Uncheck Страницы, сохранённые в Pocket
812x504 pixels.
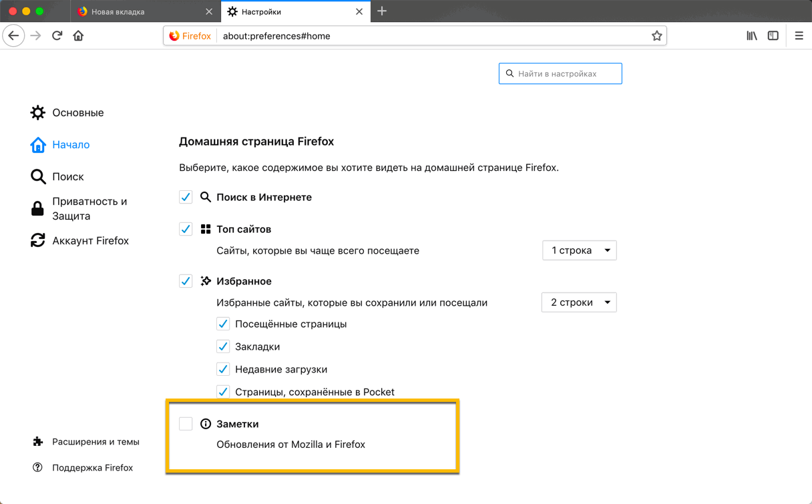(x=223, y=392)
